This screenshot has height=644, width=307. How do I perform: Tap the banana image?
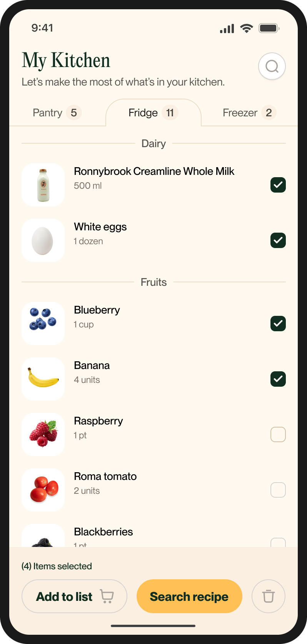[43, 379]
